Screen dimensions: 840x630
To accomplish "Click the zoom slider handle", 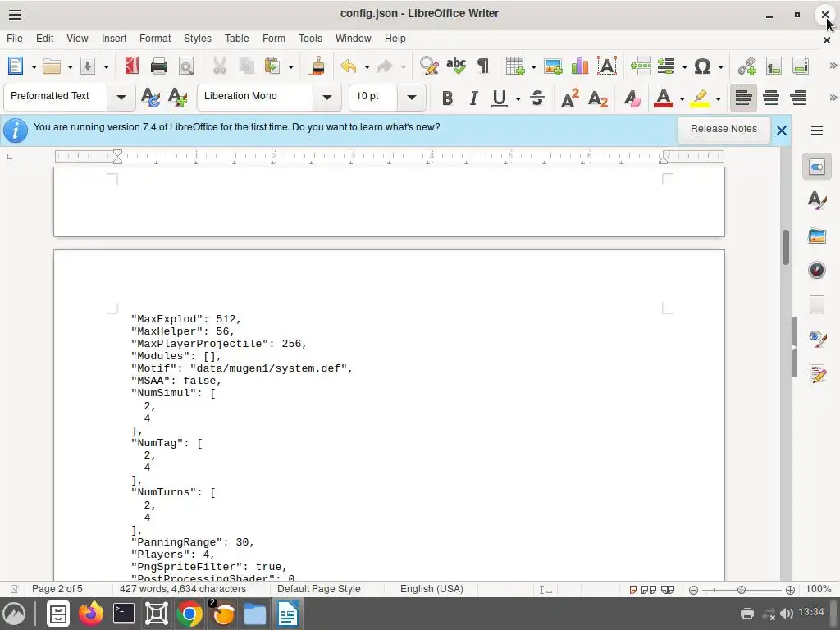I will click(x=742, y=590).
